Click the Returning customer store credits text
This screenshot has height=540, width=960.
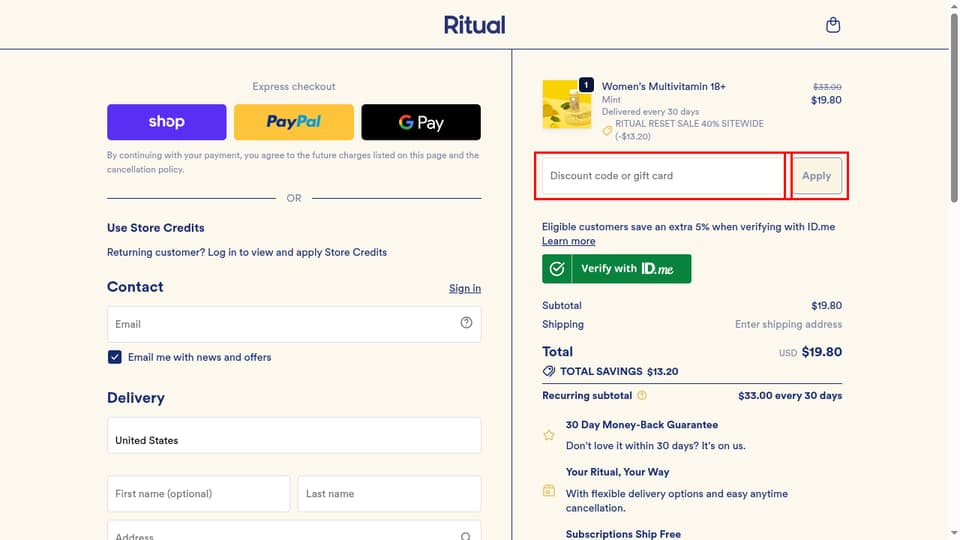click(247, 252)
